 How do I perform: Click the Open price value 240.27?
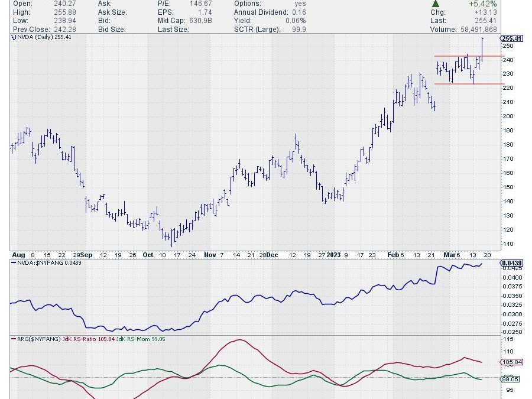pos(65,4)
